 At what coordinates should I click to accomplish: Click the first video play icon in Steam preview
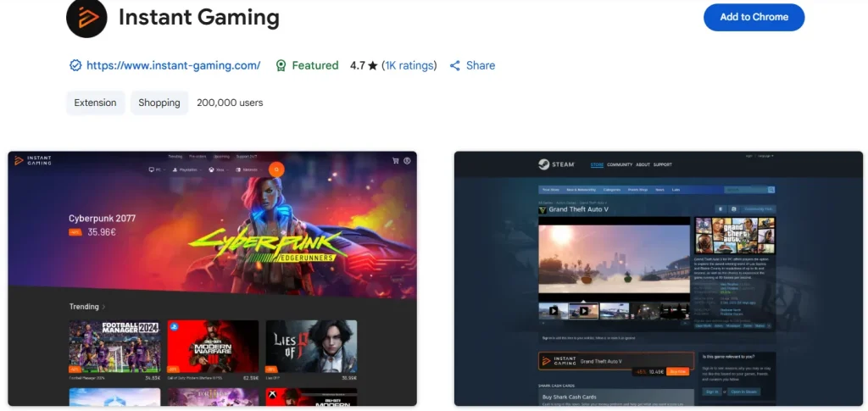click(x=553, y=311)
